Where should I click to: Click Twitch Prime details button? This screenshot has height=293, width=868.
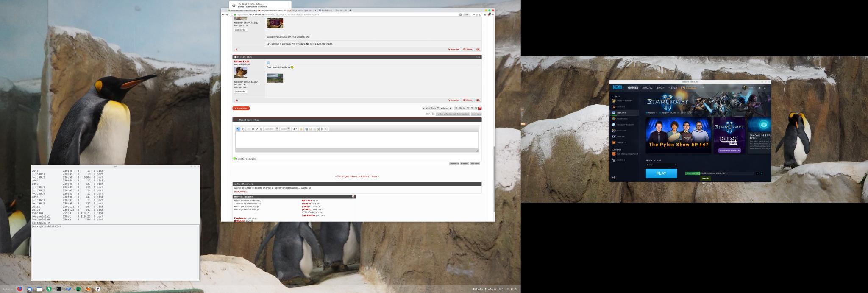click(729, 150)
